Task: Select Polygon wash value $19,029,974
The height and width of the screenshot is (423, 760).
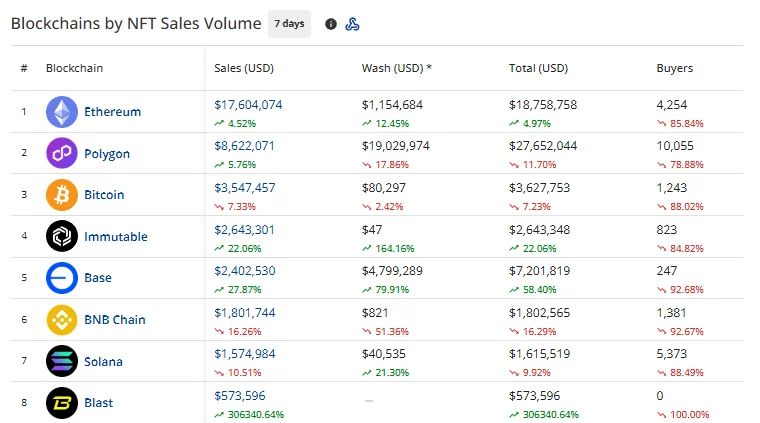Action: pos(396,146)
